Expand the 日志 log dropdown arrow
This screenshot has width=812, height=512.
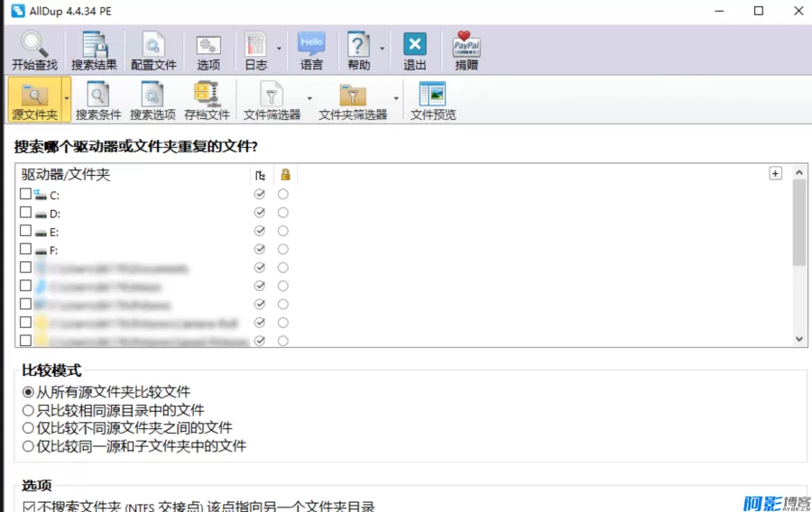coord(280,49)
